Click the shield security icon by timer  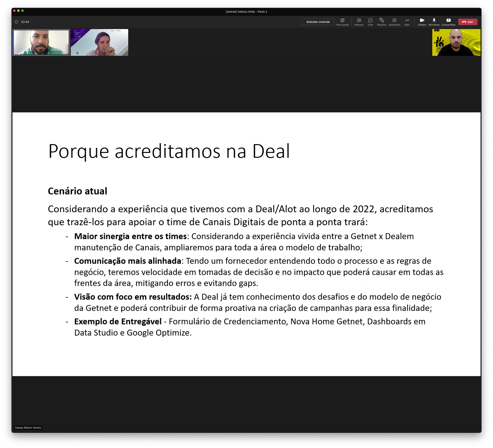[16, 22]
